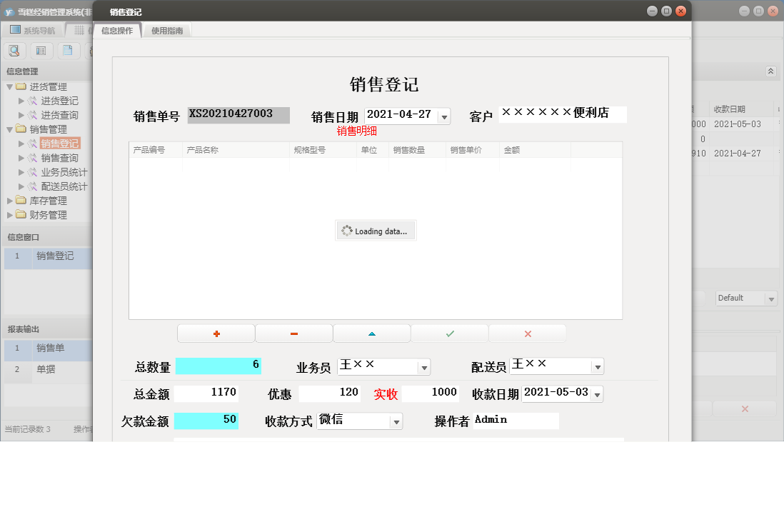The height and width of the screenshot is (532, 784).
Task: Click the red X icon to cancel entry
Action: [x=527, y=333]
